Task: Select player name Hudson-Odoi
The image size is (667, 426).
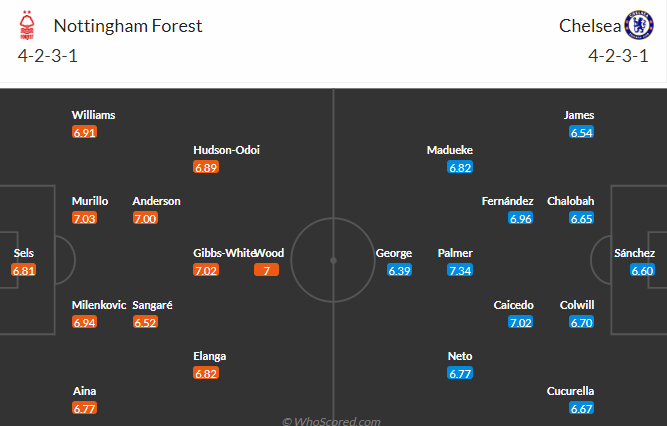Action: (x=226, y=150)
